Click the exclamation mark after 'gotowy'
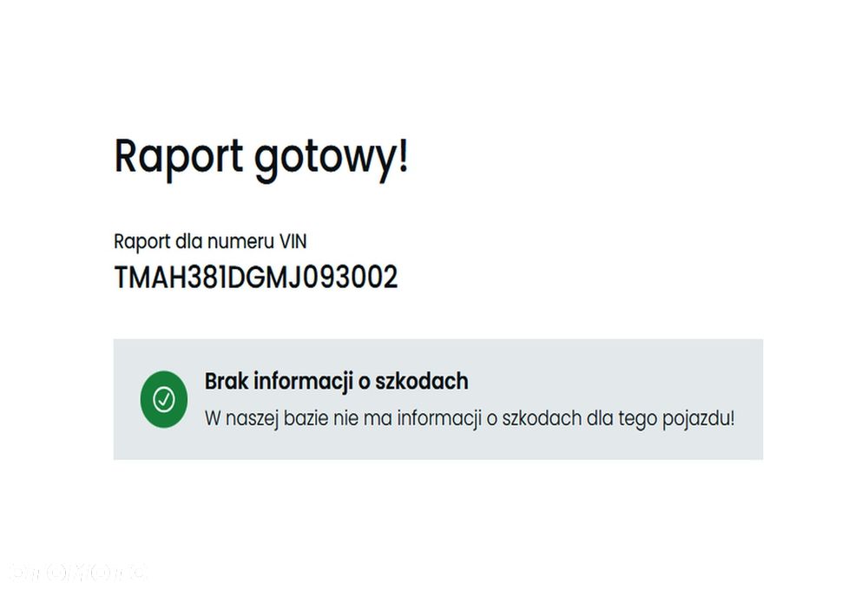The width and height of the screenshot is (868, 590). pyautogui.click(x=403, y=155)
